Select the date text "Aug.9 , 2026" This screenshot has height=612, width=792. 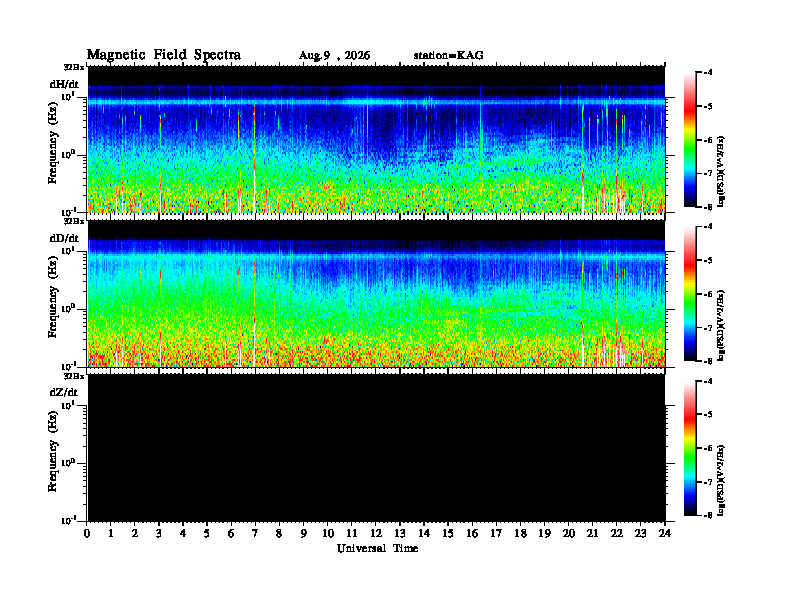334,56
